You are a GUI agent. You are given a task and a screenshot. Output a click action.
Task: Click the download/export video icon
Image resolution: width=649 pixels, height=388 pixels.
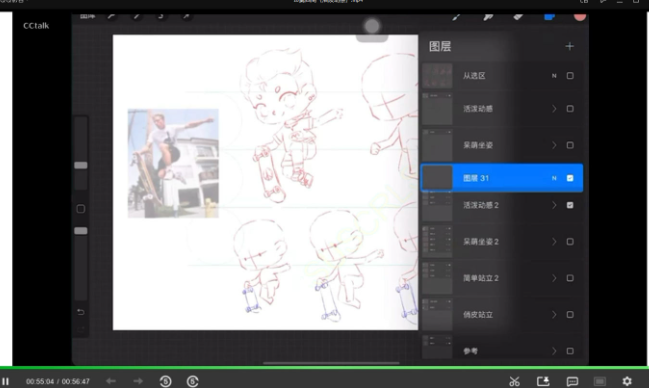coord(543,381)
